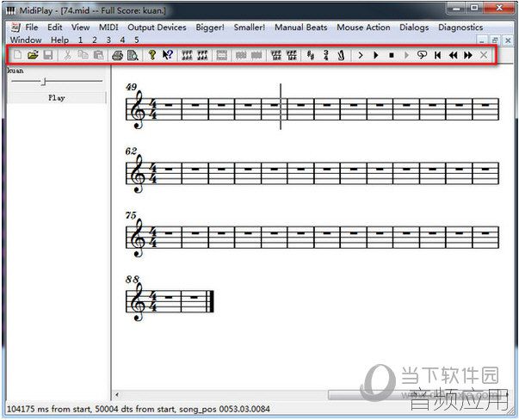Image resolution: width=519 pixels, height=420 pixels.
Task: Open the Manual Beats menu
Action: click(301, 28)
